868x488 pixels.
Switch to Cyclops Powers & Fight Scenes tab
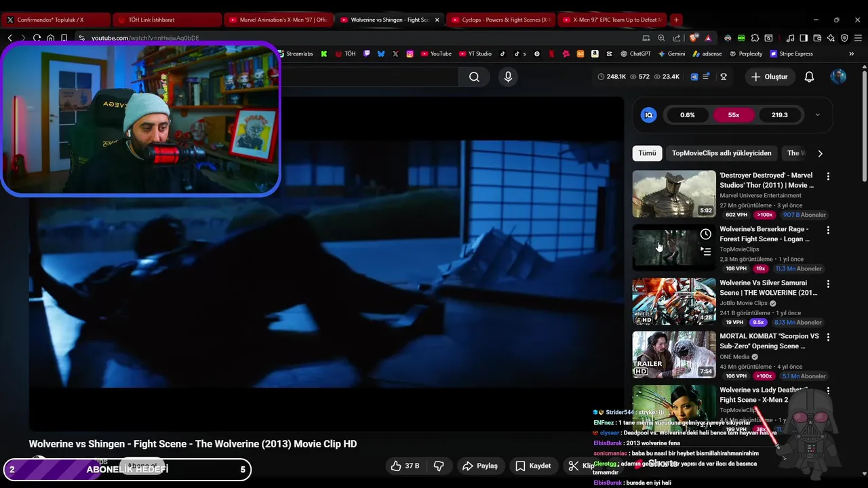500,20
